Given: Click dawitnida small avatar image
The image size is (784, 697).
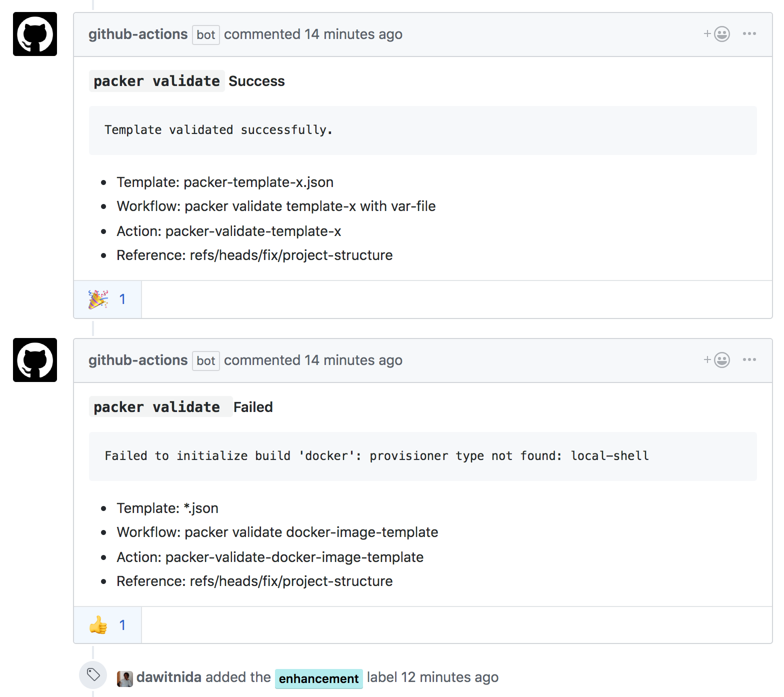Looking at the screenshot, I should (x=125, y=678).
